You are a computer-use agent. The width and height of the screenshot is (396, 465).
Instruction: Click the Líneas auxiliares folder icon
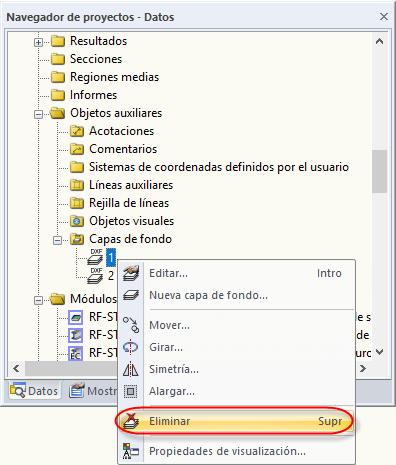[77, 185]
